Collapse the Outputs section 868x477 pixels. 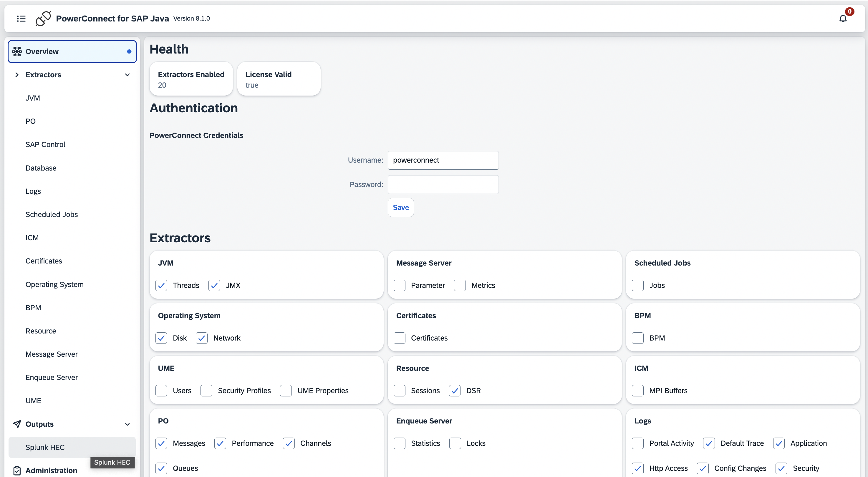coord(127,424)
